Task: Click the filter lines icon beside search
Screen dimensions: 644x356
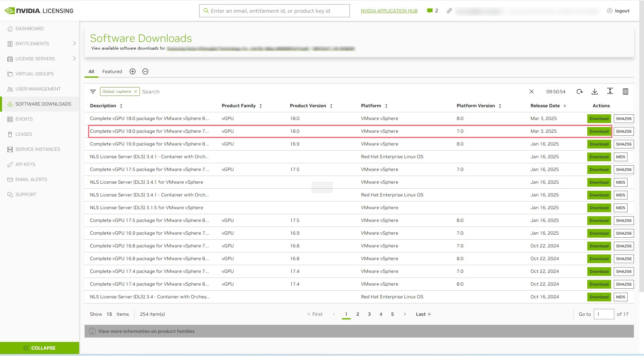Action: tap(93, 92)
